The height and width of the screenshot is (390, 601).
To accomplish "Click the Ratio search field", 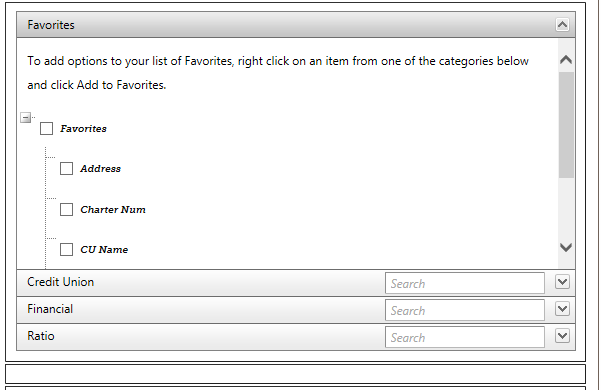I will coord(465,337).
